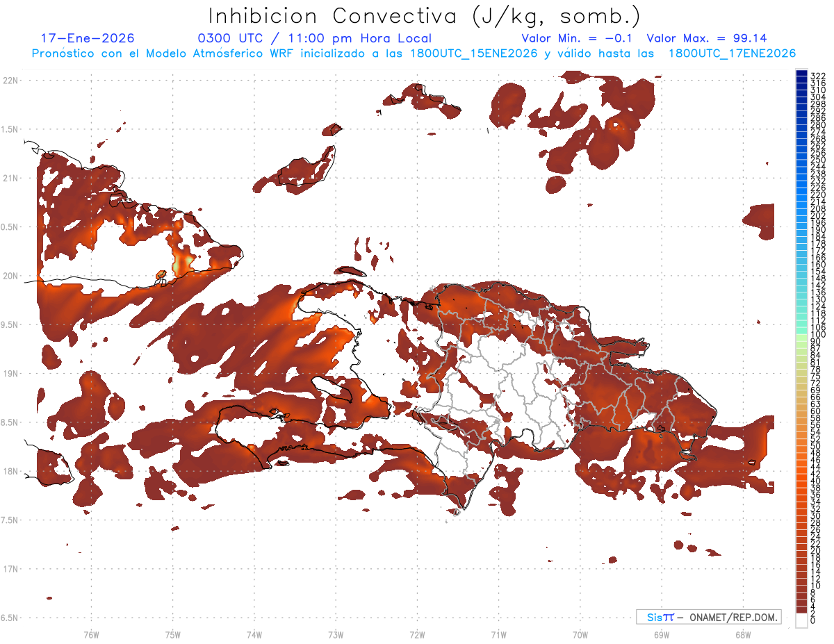The height and width of the screenshot is (644, 834).
Task: Click the "69W" longitude label
Action: coord(662,634)
